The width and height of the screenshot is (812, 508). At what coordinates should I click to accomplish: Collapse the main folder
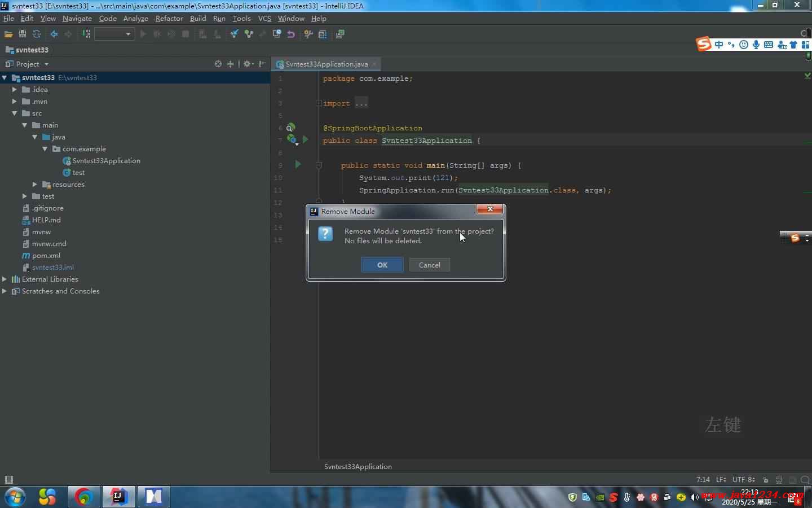pos(25,125)
